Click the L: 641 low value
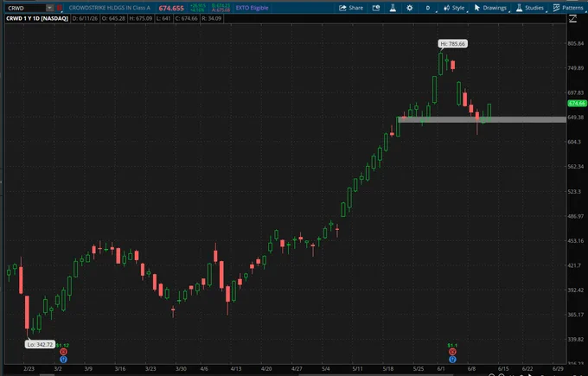This screenshot has height=376, width=588. point(163,18)
